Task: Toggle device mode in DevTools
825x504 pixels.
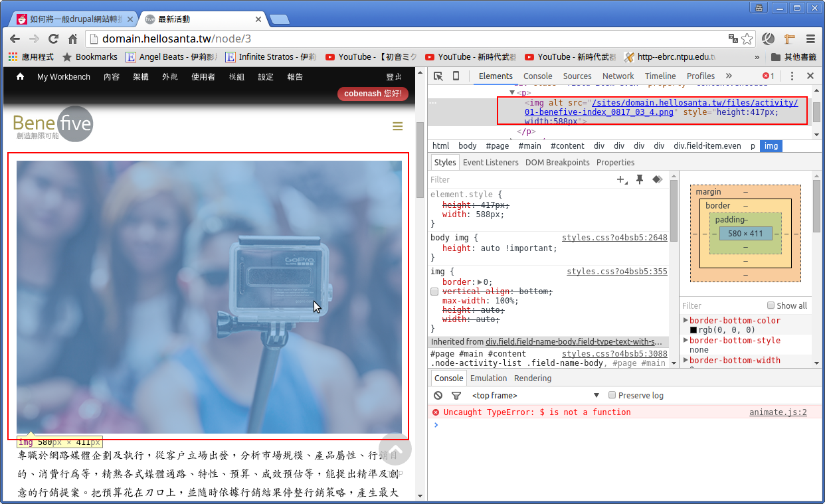Action: 456,76
